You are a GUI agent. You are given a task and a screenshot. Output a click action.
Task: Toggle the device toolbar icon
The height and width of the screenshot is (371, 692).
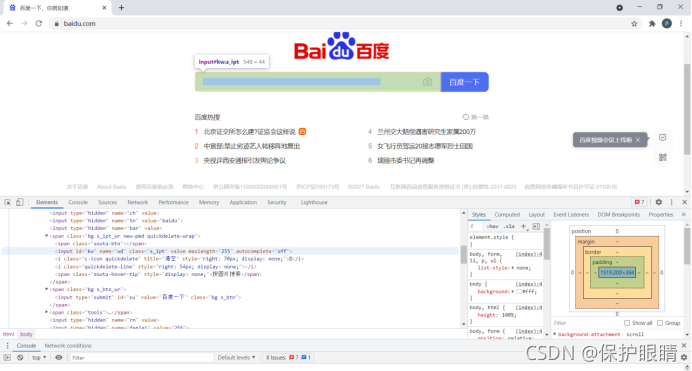click(x=19, y=202)
